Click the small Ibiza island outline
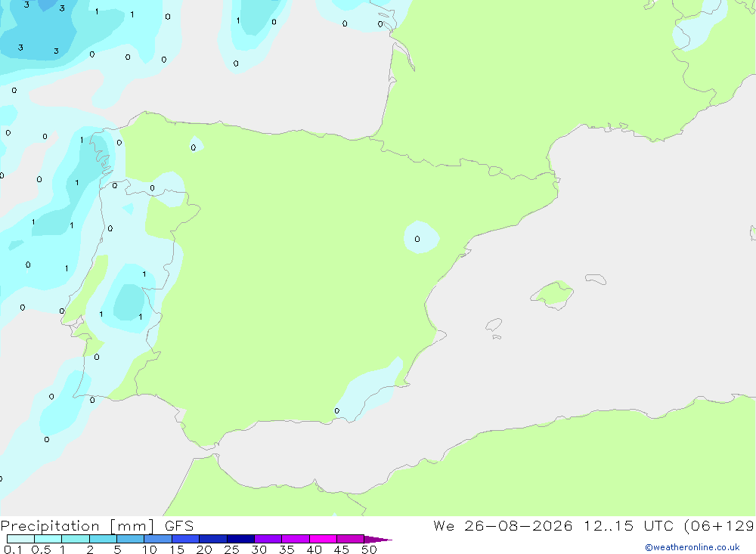This screenshot has width=756, height=554. (x=494, y=324)
